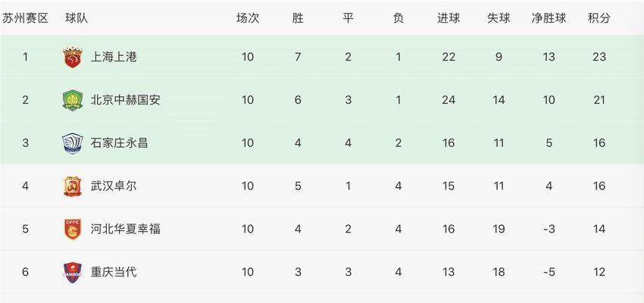Select the 北京中赫国安 team name
This screenshot has width=644, height=303.
tap(125, 100)
